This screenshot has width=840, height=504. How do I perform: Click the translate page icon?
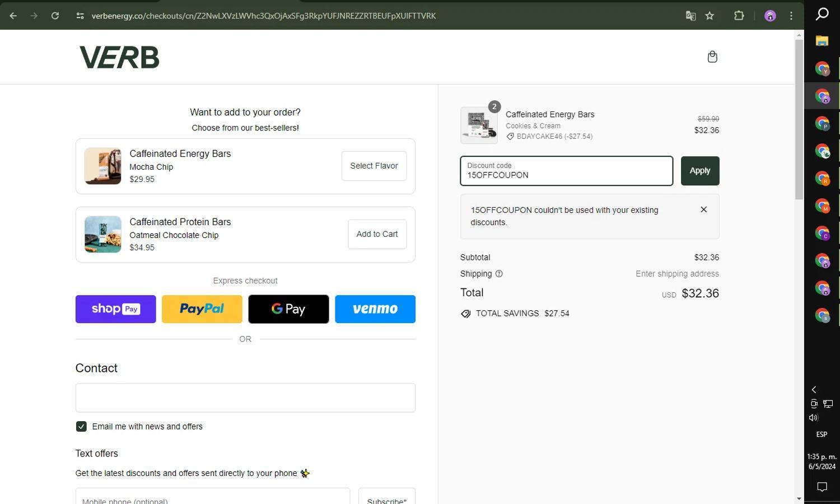point(690,16)
